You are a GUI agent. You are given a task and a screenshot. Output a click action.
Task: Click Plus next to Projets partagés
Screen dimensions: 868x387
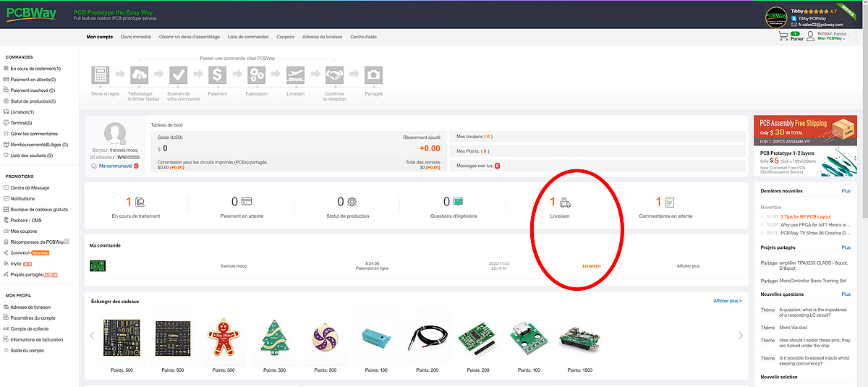coord(846,247)
